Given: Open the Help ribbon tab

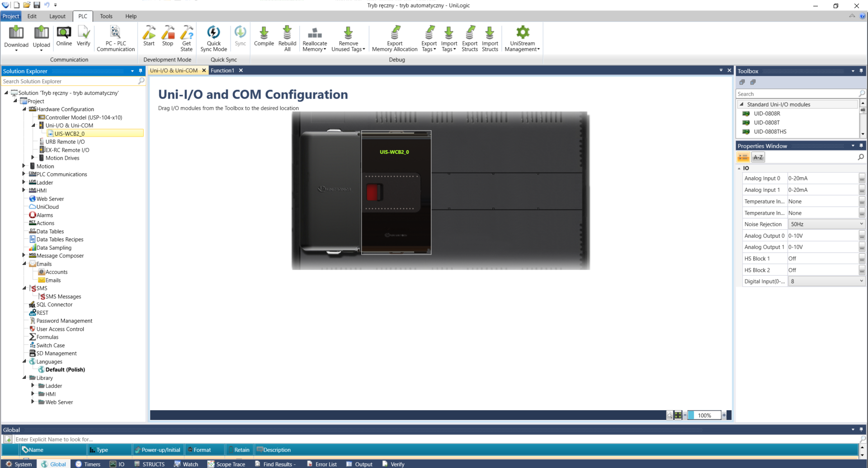Looking at the screenshot, I should point(131,16).
